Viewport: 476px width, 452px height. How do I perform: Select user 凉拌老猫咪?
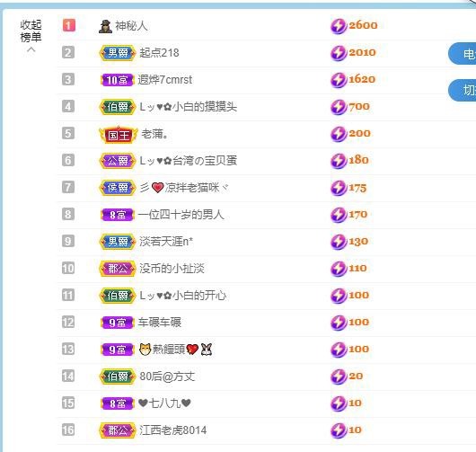pyautogui.click(x=184, y=188)
